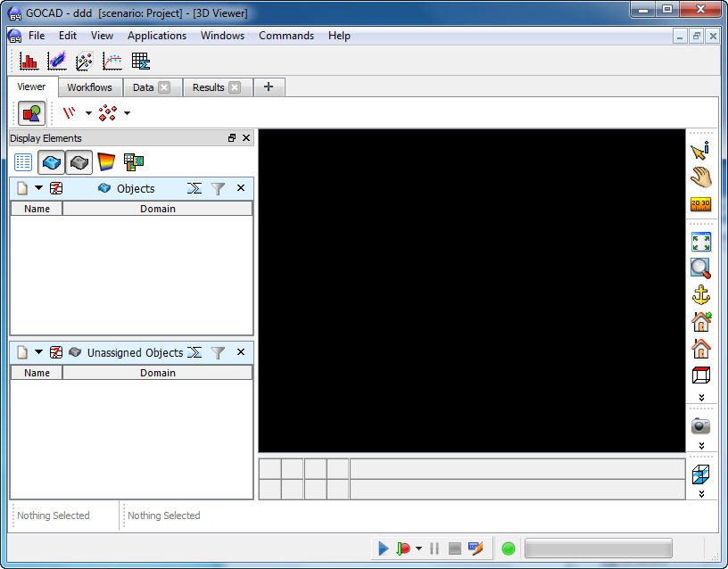Click the progress bar in status area

coord(599,548)
